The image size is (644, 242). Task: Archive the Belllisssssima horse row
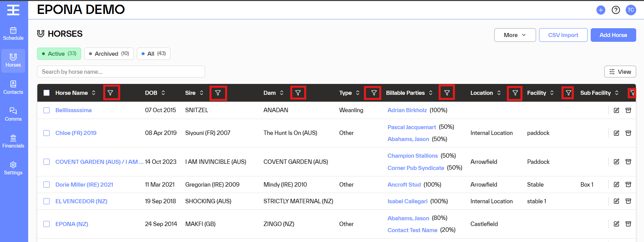(x=628, y=110)
